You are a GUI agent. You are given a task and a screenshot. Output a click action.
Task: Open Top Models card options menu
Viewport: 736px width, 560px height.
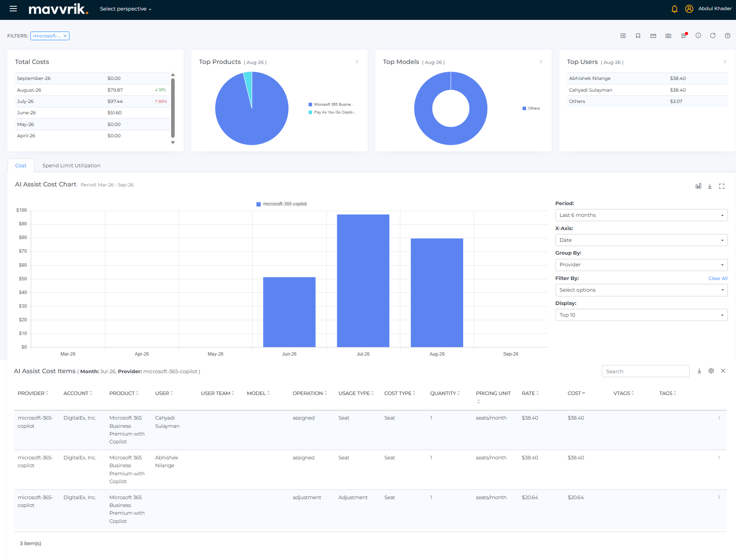point(541,62)
